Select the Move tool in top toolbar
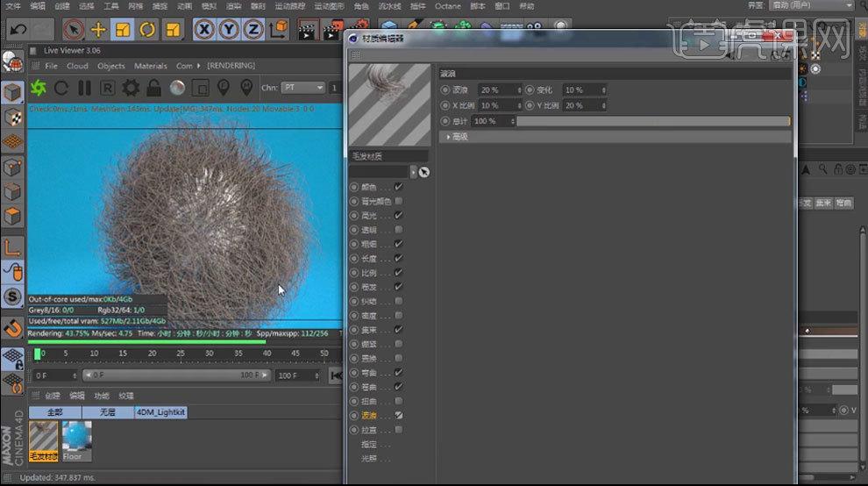The width and height of the screenshot is (868, 486). coord(98,29)
